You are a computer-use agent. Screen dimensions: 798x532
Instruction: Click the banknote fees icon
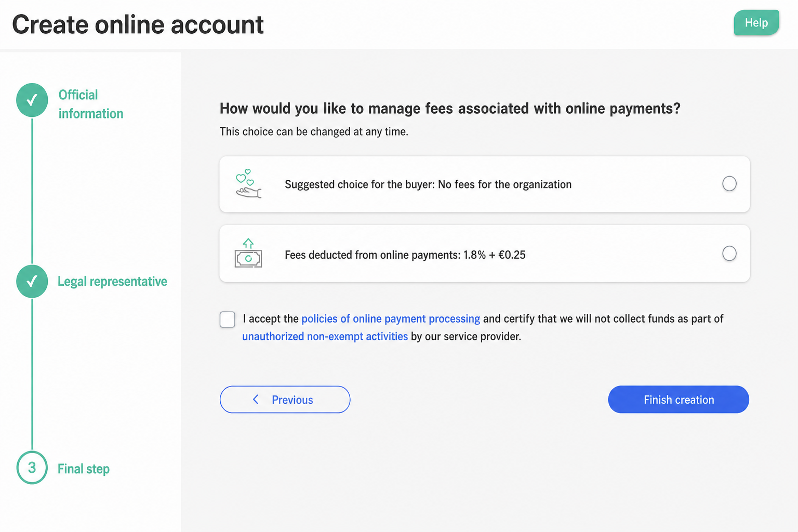pos(248,253)
